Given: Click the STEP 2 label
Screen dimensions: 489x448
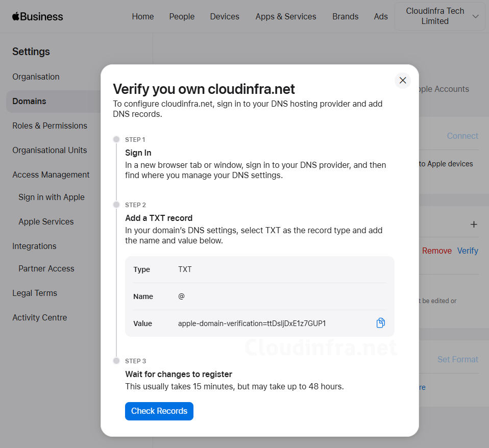Looking at the screenshot, I should [x=135, y=205].
